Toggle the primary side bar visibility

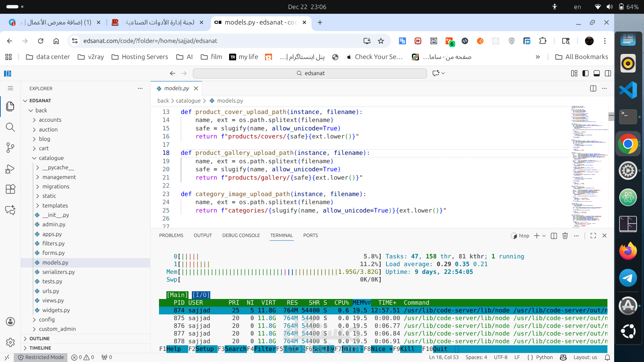pyautogui.click(x=585, y=73)
